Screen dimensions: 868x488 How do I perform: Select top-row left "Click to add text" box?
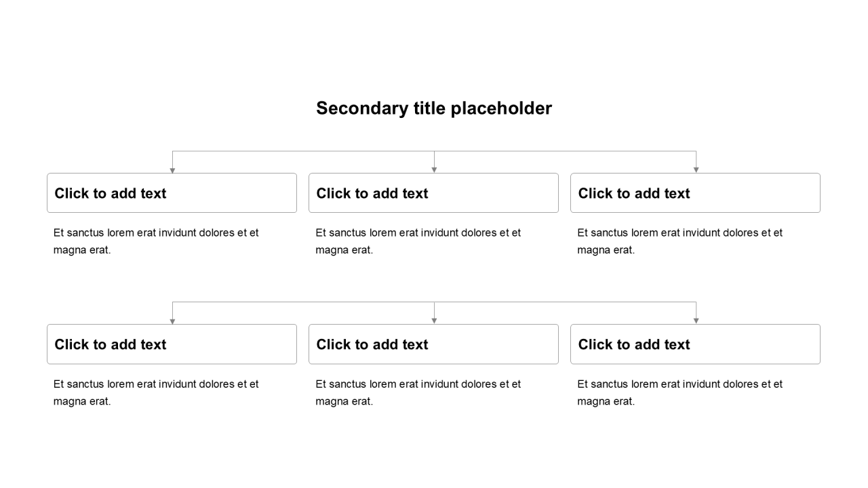[x=172, y=193]
